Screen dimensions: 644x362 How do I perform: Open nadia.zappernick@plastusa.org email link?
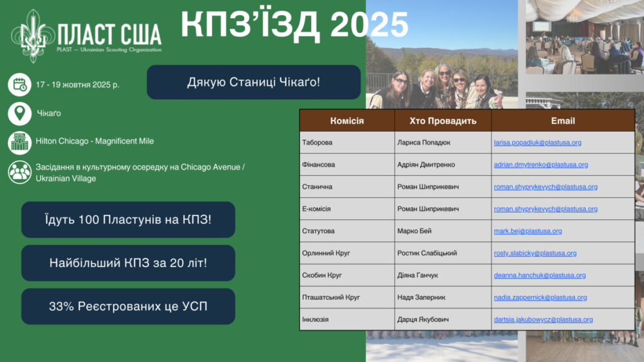click(540, 297)
